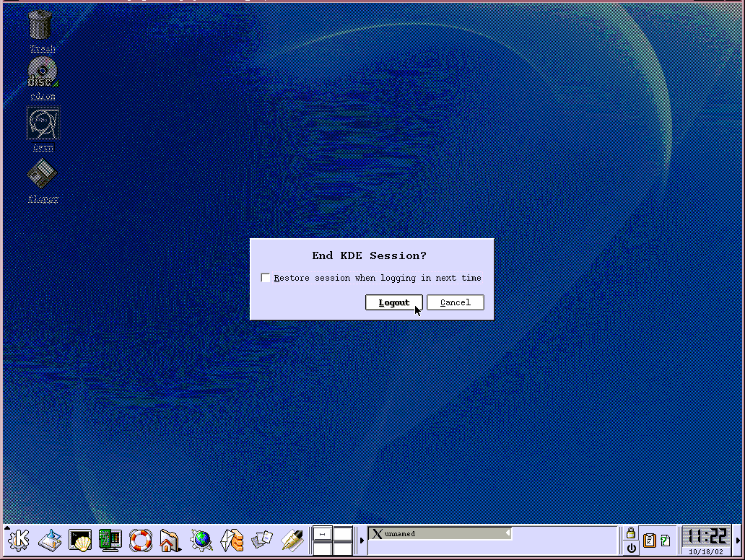This screenshot has width=745, height=560.
Task: Switch to virtual desktop two in pager
Action: tap(343, 534)
